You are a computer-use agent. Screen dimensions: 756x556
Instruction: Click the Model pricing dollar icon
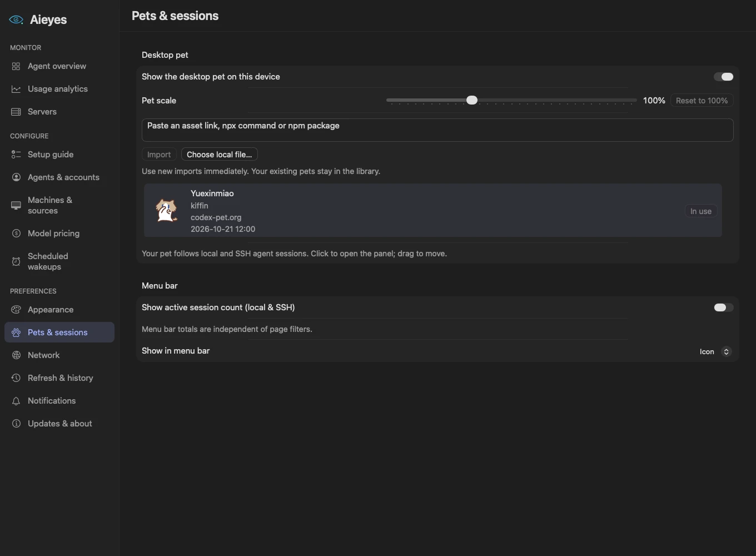[16, 234]
